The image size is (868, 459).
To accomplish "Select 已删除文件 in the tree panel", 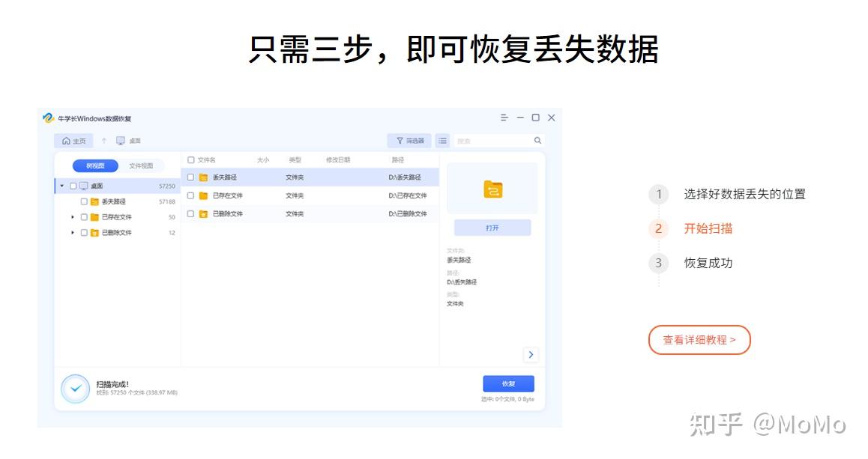I will pos(117,232).
